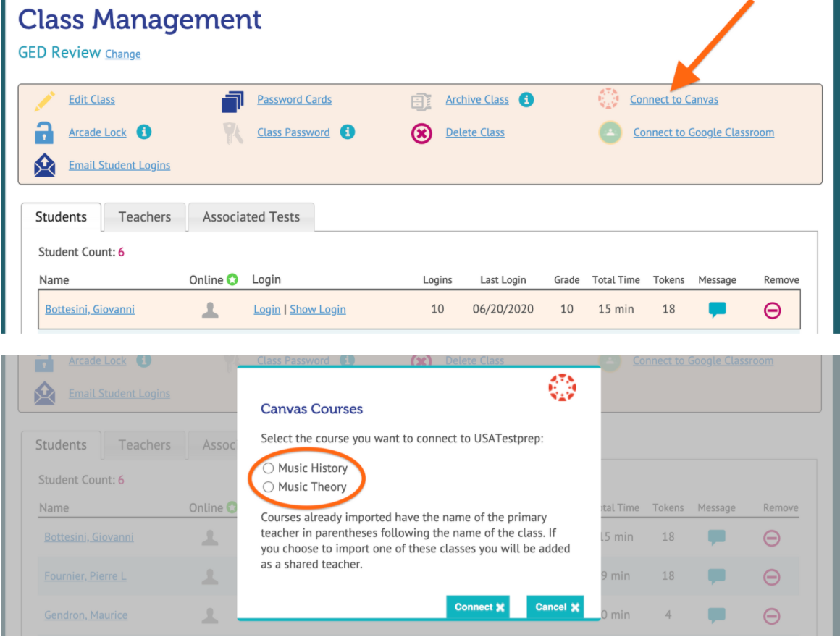Open info bubble next to Class Password
Image resolution: width=840 pixels, height=637 pixels.
coord(348,132)
